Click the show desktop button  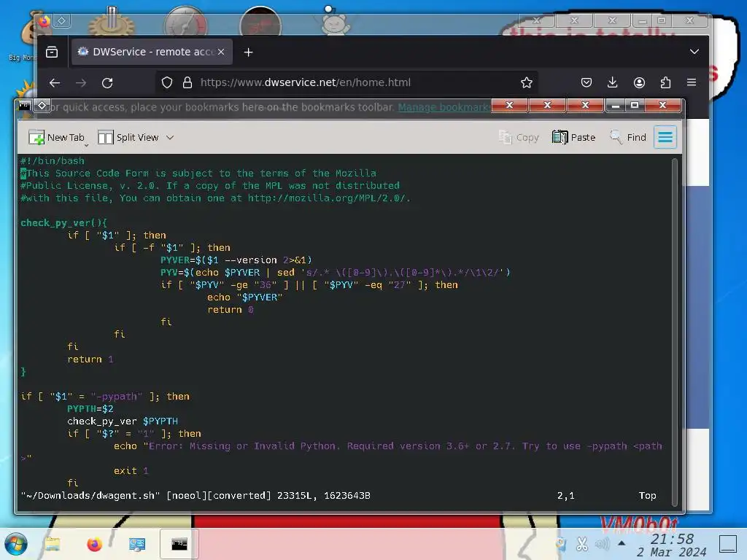727,544
